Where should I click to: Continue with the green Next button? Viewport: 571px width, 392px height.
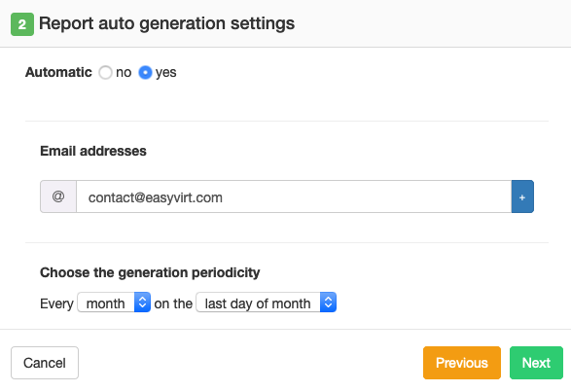536,363
